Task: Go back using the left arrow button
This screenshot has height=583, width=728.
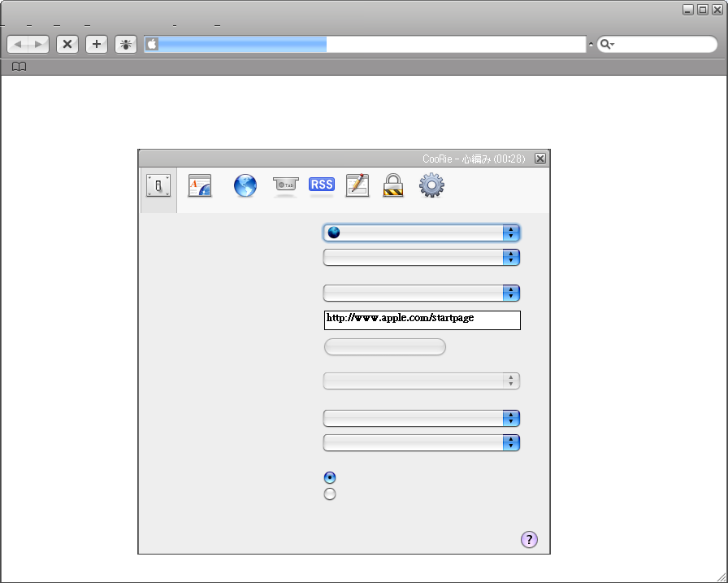Action: (x=18, y=45)
